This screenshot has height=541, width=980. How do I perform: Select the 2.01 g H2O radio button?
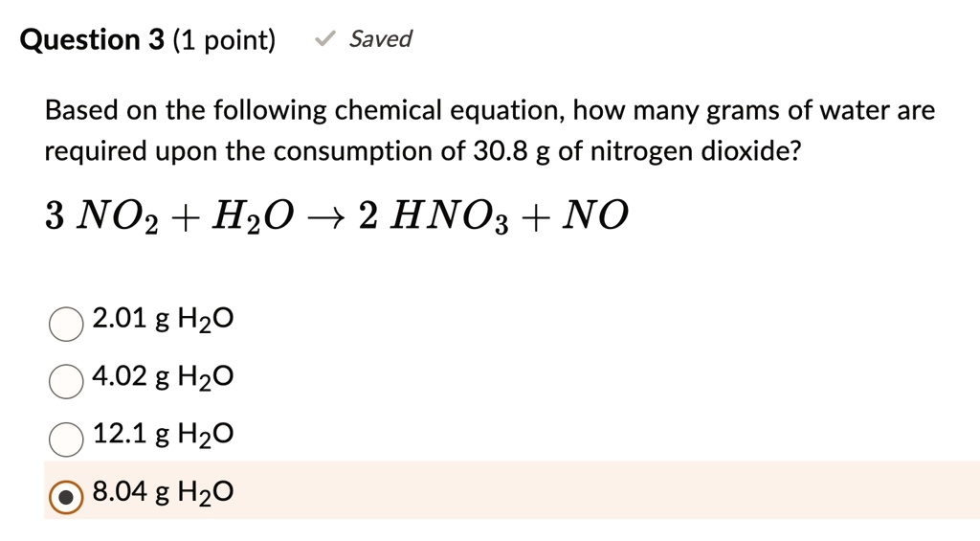pos(65,324)
